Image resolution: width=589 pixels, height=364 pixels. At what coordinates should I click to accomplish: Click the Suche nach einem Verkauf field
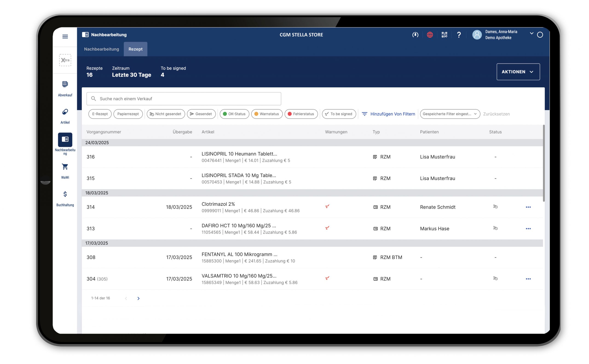(x=184, y=99)
